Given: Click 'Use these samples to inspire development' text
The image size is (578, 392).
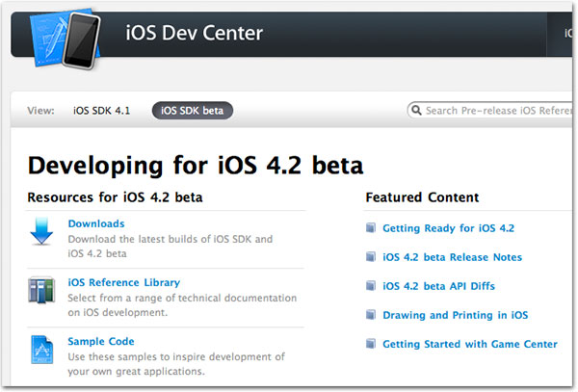Looking at the screenshot, I should point(176,364).
